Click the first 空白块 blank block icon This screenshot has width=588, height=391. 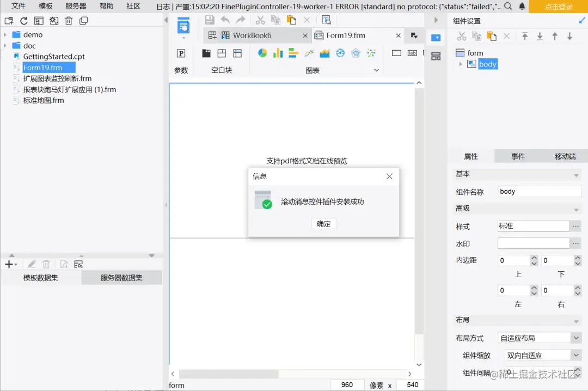coord(205,53)
